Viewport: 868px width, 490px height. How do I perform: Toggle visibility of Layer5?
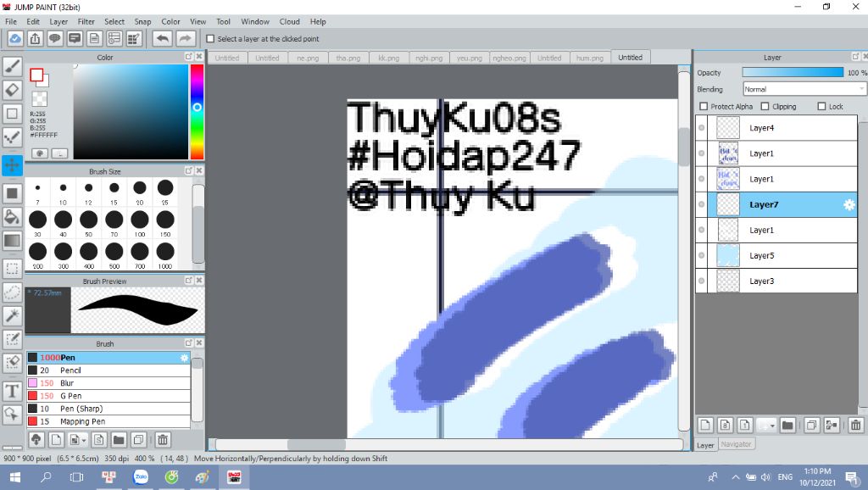[x=701, y=255]
